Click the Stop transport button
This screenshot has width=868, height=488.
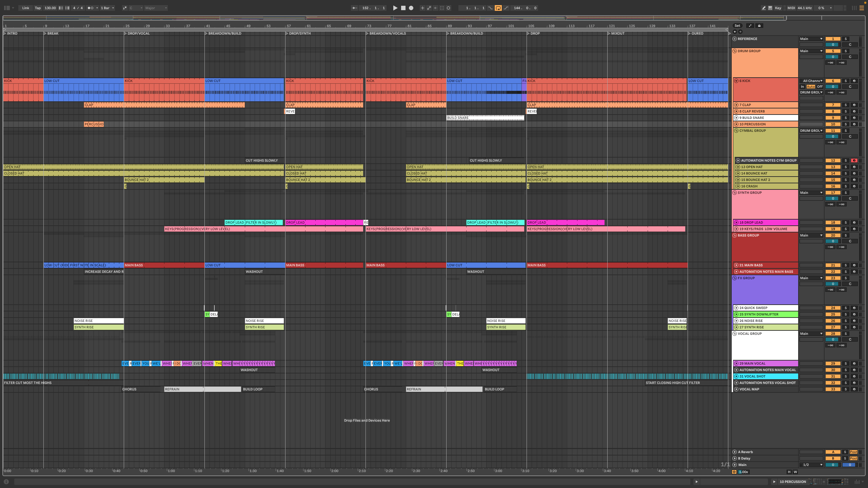(403, 8)
